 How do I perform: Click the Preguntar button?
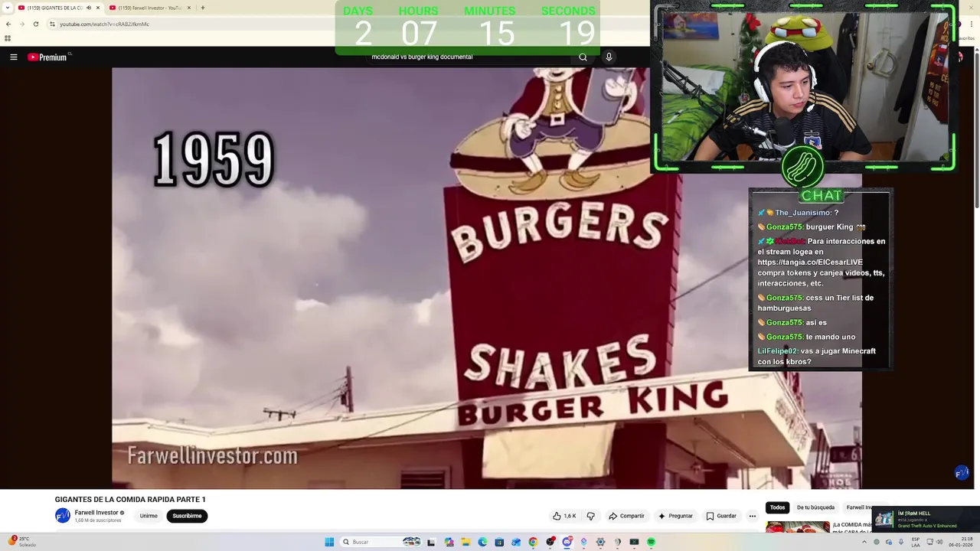click(675, 516)
